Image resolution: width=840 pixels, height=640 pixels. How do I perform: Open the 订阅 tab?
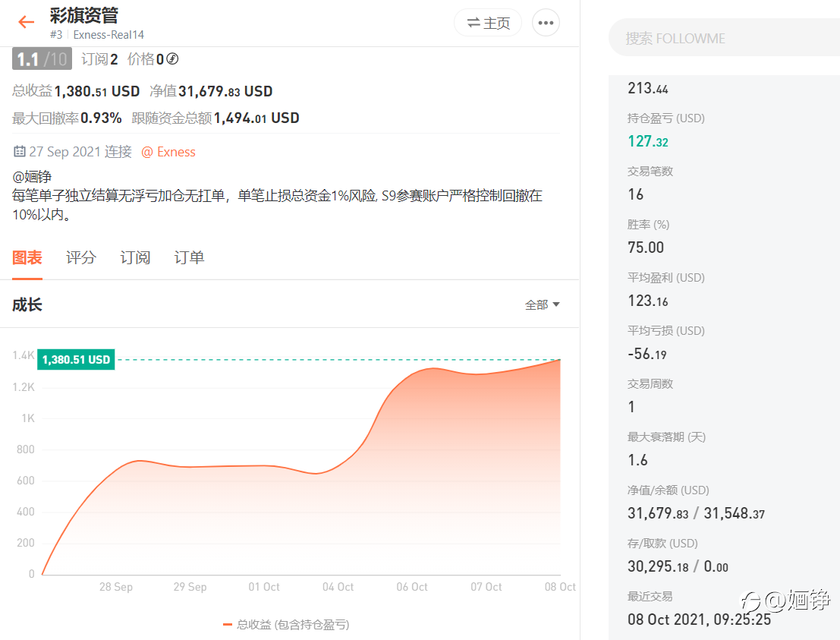[135, 258]
